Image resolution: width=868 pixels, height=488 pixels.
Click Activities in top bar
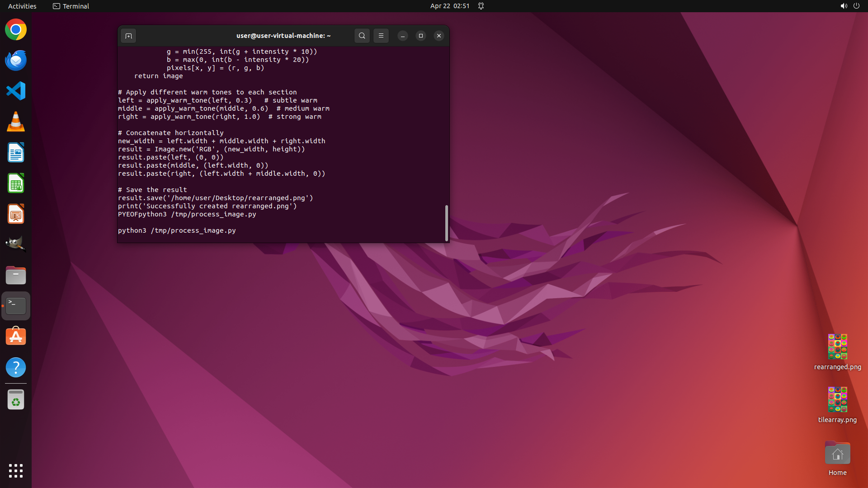click(x=22, y=6)
